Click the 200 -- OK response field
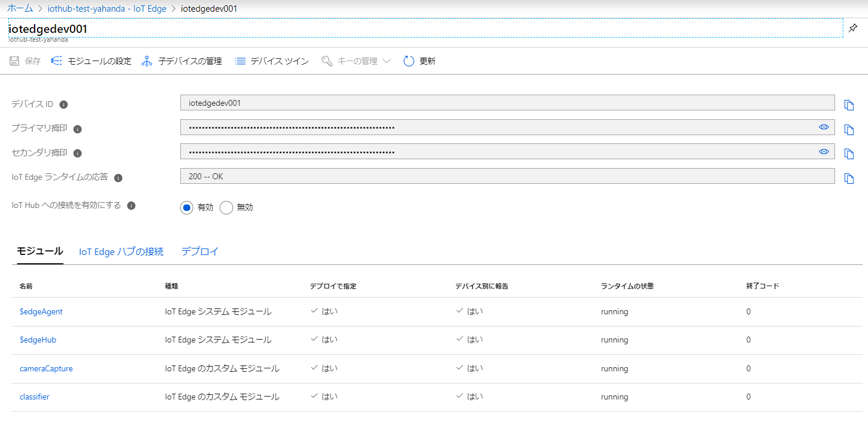The height and width of the screenshot is (433, 868). point(507,176)
